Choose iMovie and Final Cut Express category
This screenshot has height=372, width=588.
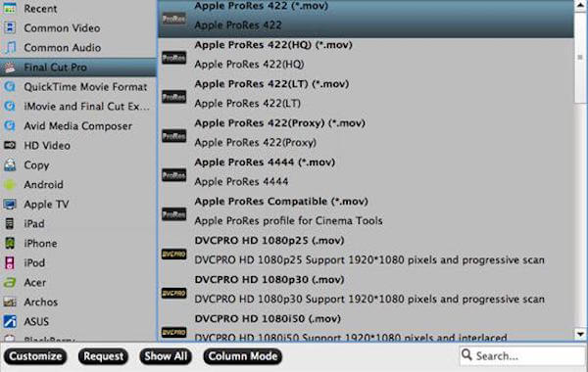click(x=78, y=107)
